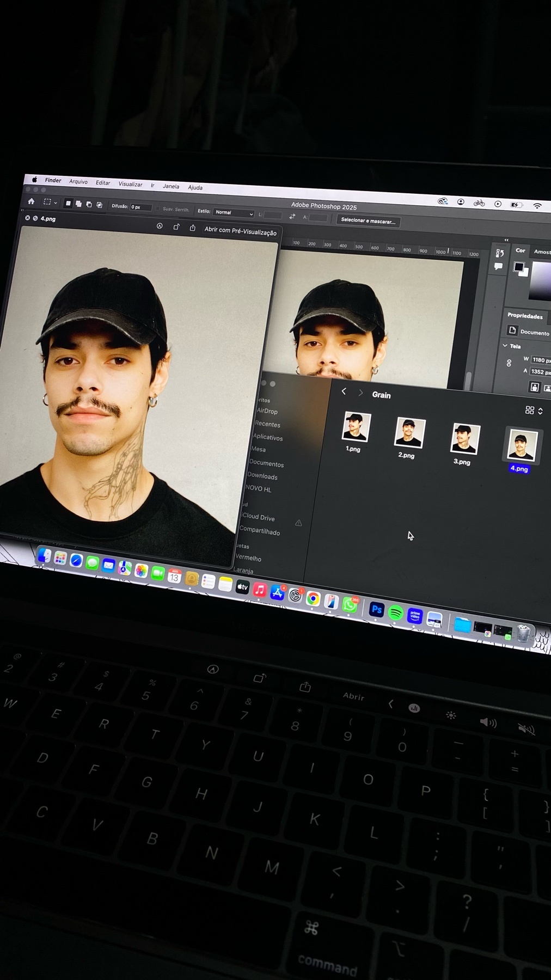Open the Comments panel icon in Photoshop
551x980 pixels.
pos(498,266)
